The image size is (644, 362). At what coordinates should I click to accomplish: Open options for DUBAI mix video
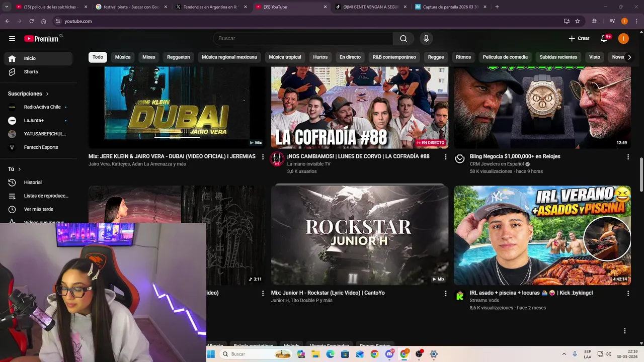(x=263, y=157)
